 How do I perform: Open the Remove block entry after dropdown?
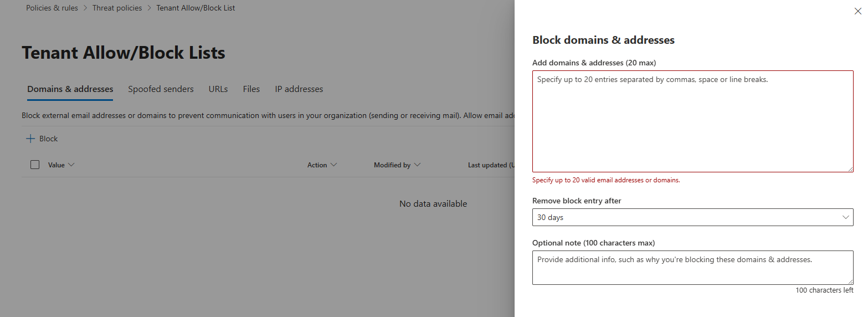692,217
